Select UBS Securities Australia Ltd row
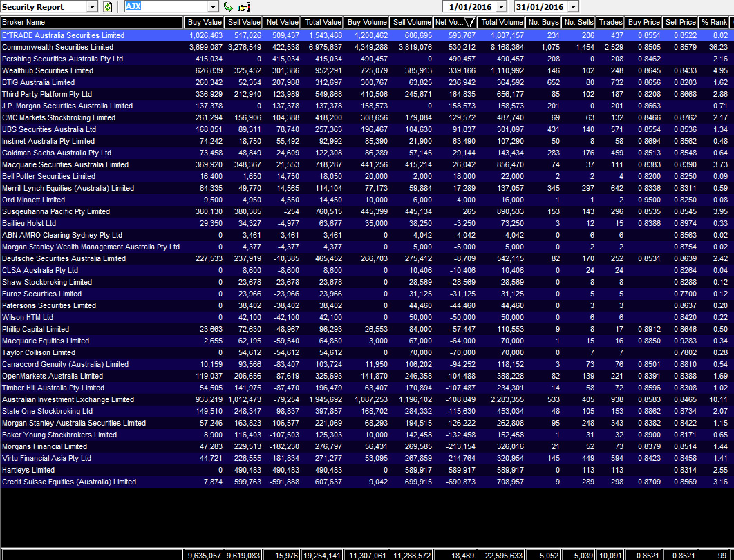This screenshot has height=560, width=734. [x=367, y=129]
